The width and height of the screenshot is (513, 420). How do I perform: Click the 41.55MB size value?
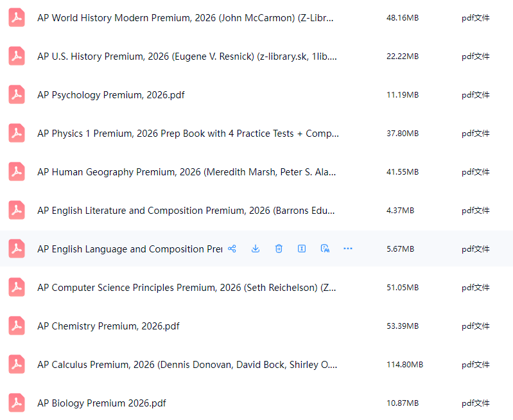403,172
